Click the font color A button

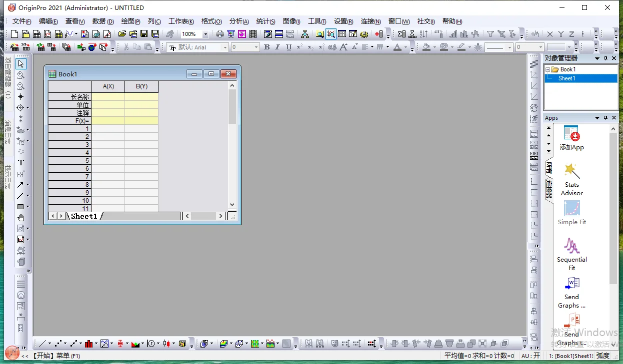coord(397,47)
